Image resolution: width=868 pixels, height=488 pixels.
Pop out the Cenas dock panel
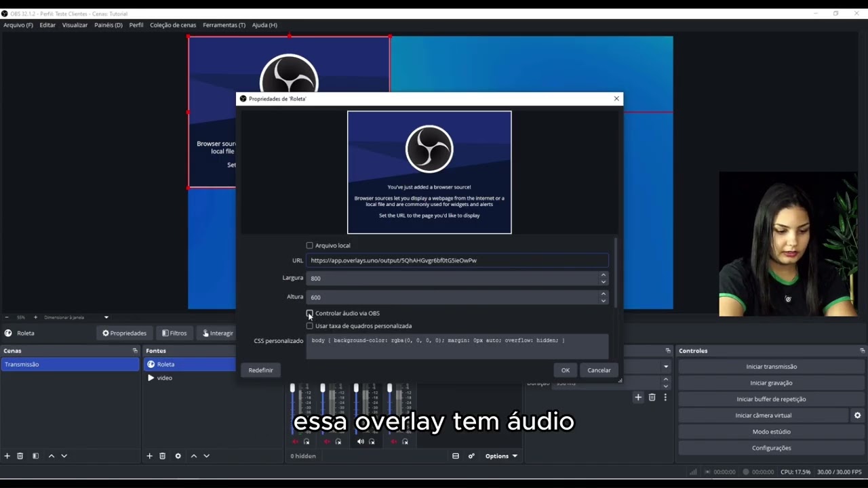coord(134,350)
